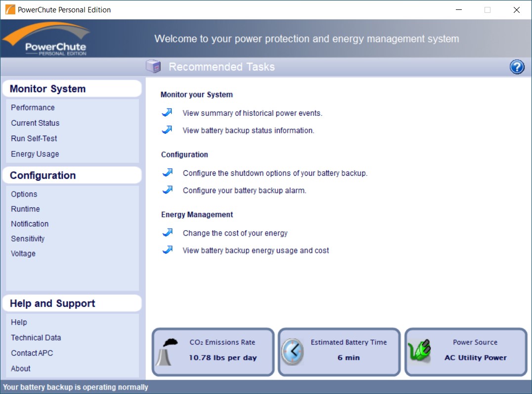Click the Help and Support section header
This screenshot has width=532, height=394.
(72, 303)
